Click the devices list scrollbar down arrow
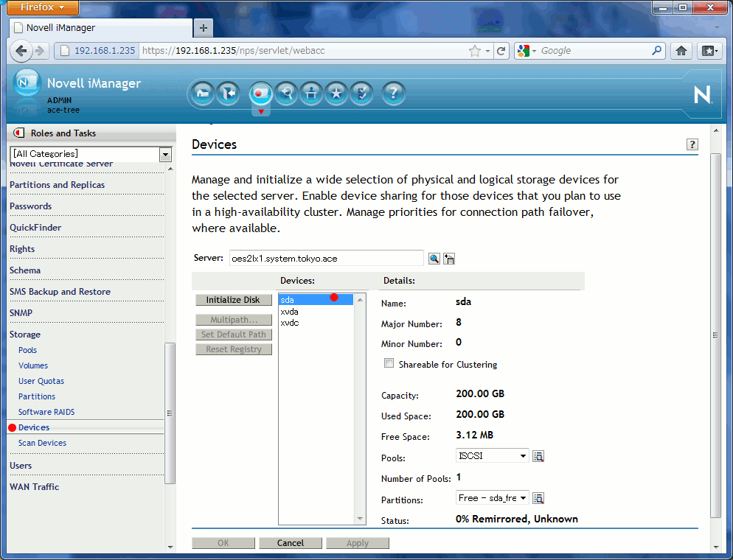This screenshot has height=560, width=733. [360, 519]
